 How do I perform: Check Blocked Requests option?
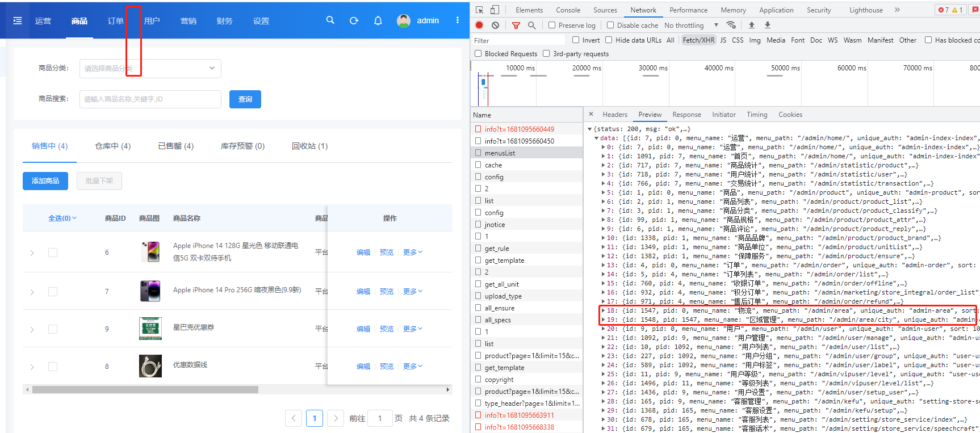tap(478, 53)
